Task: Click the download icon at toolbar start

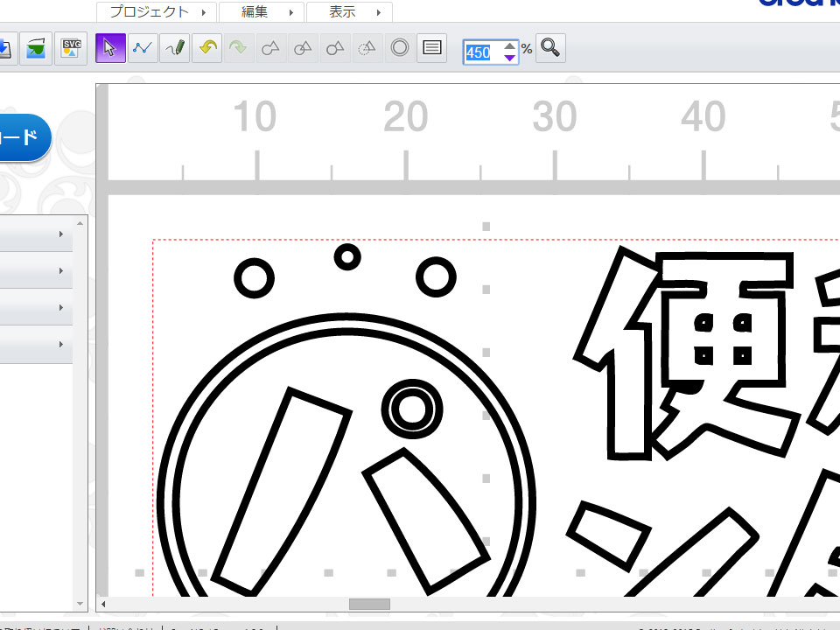Action: pyautogui.click(x=5, y=48)
